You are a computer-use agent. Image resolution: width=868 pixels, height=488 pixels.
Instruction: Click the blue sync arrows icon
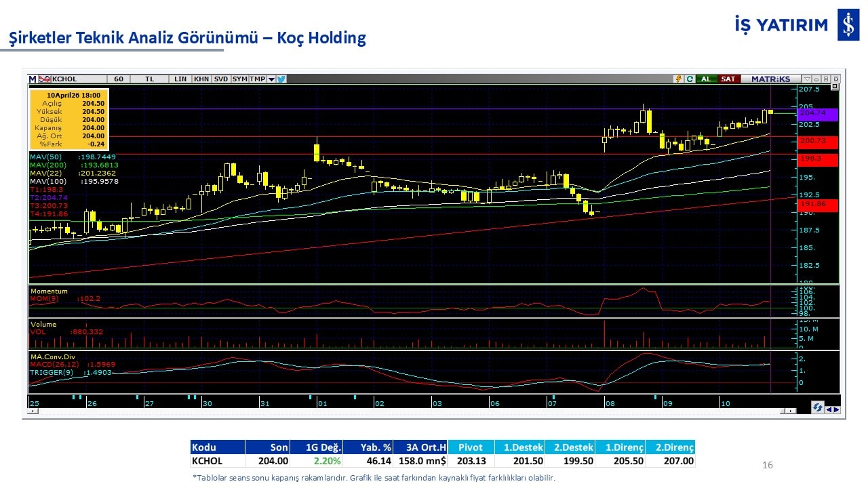point(818,408)
